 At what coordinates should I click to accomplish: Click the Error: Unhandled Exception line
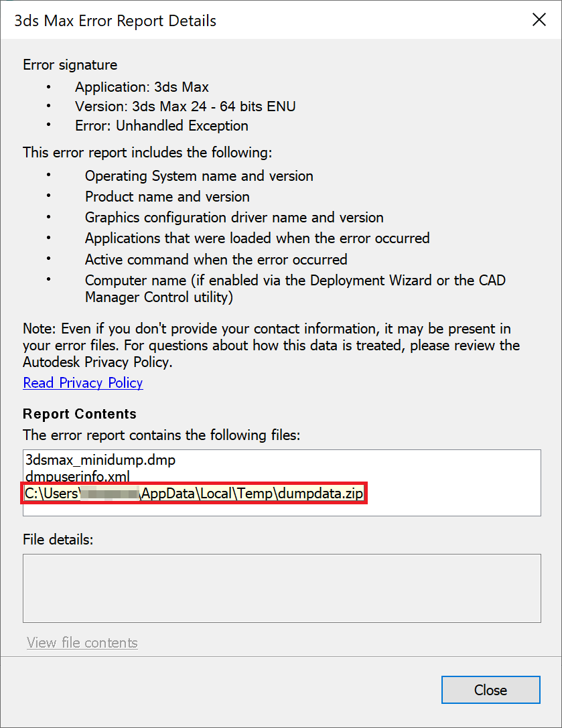[x=161, y=126]
